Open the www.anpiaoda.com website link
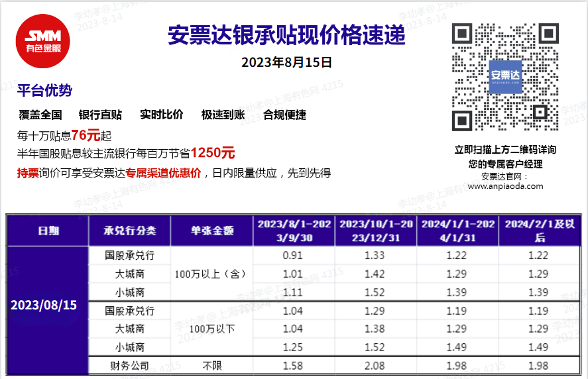 pos(505,186)
